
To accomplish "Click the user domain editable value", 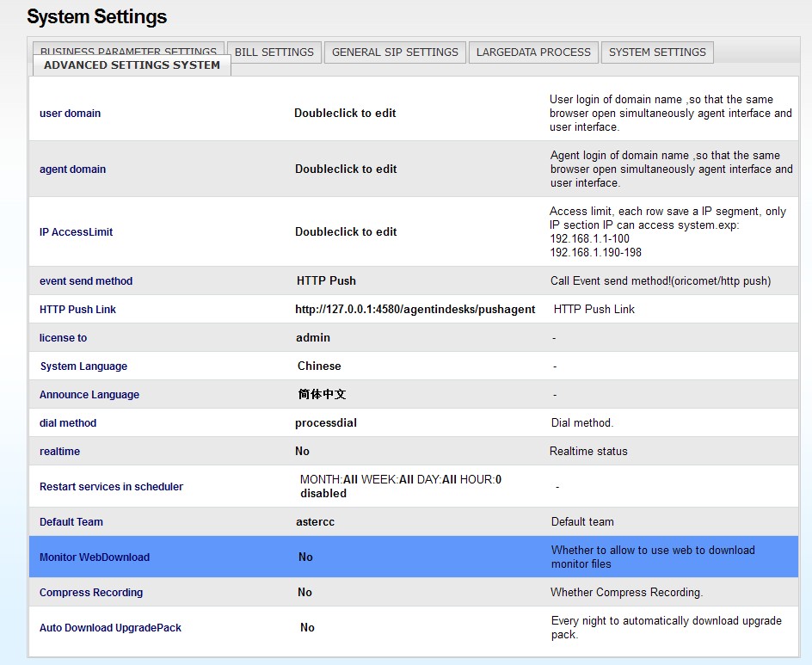I will [345, 114].
